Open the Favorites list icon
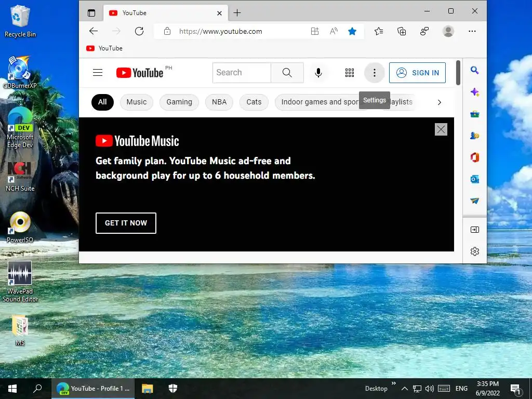Viewport: 532px width, 399px height. (379, 31)
